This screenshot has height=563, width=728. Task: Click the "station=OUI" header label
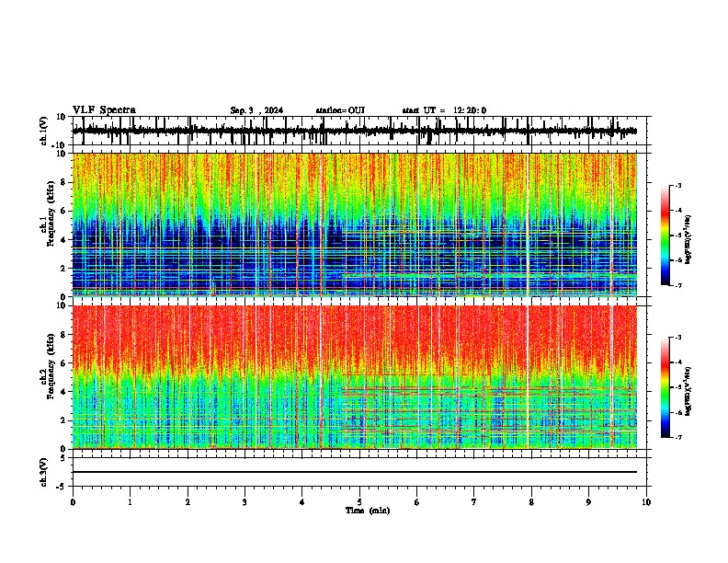(x=340, y=110)
